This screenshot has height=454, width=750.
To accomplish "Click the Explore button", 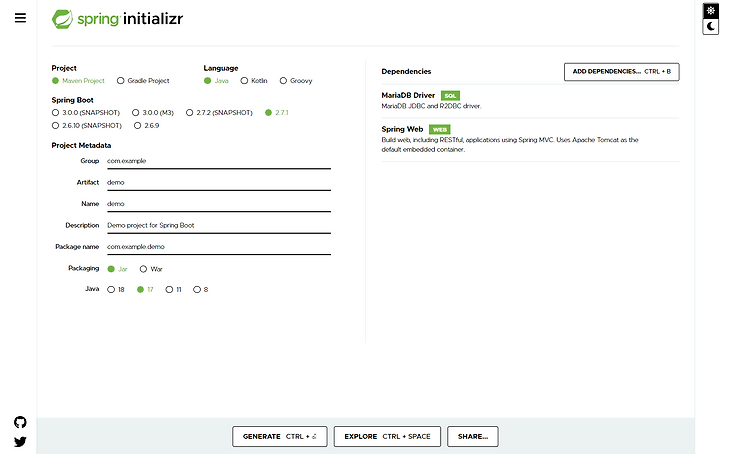I will click(x=387, y=437).
